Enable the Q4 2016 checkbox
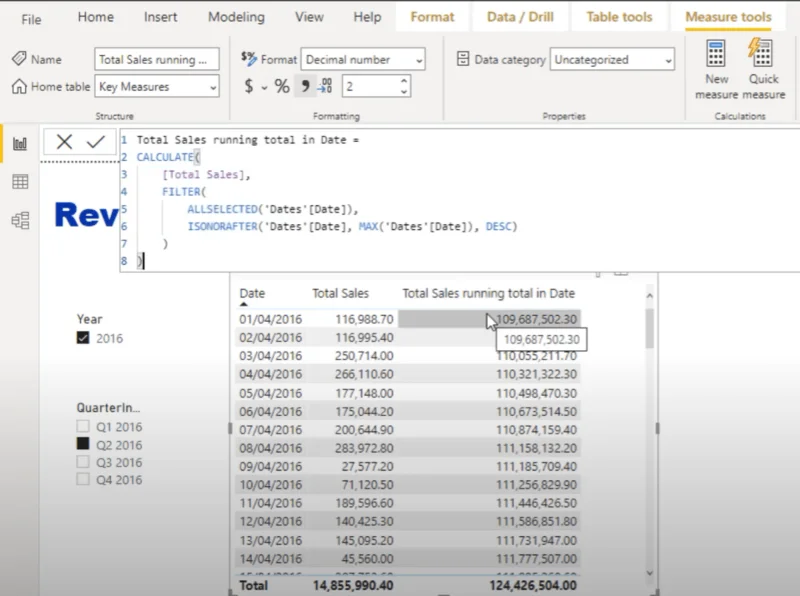 [83, 479]
